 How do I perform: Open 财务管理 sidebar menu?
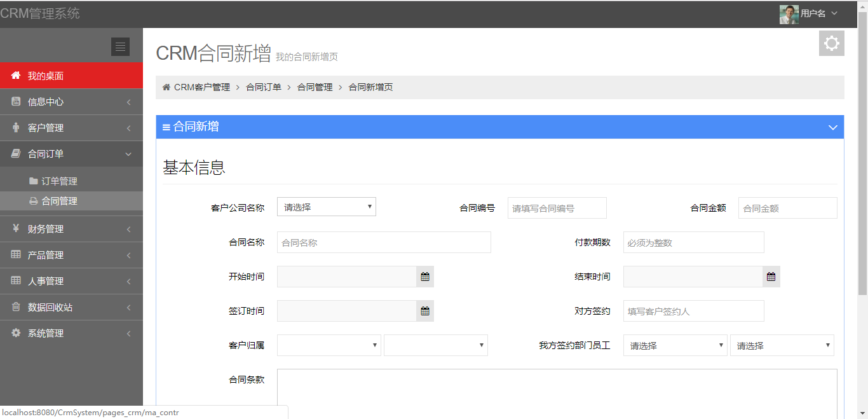pyautogui.click(x=71, y=229)
